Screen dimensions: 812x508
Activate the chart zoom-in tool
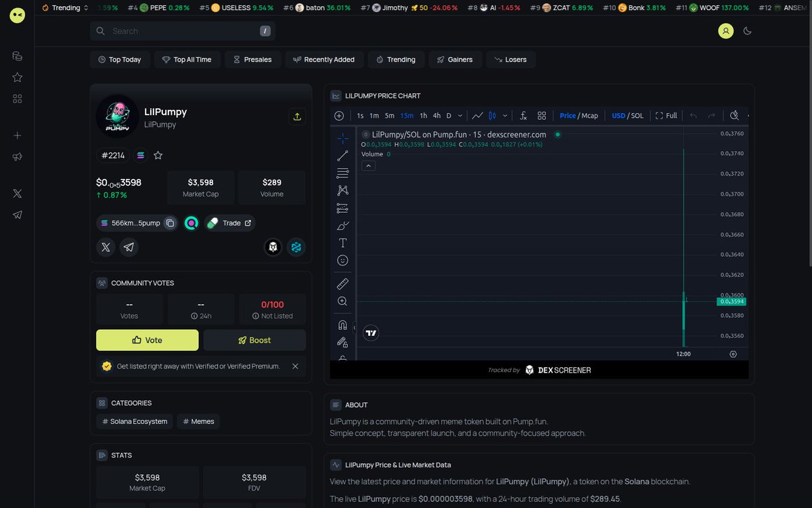click(342, 301)
